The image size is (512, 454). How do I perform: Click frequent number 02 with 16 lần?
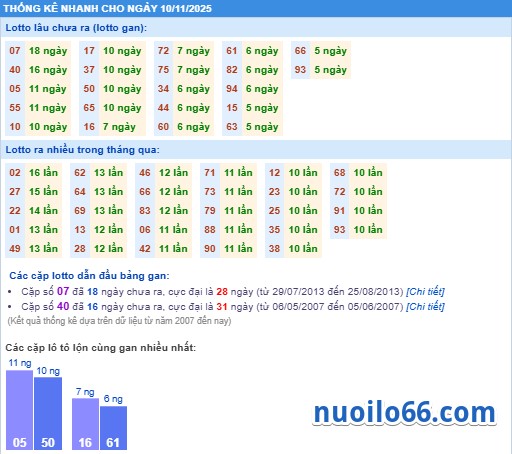coord(15,173)
